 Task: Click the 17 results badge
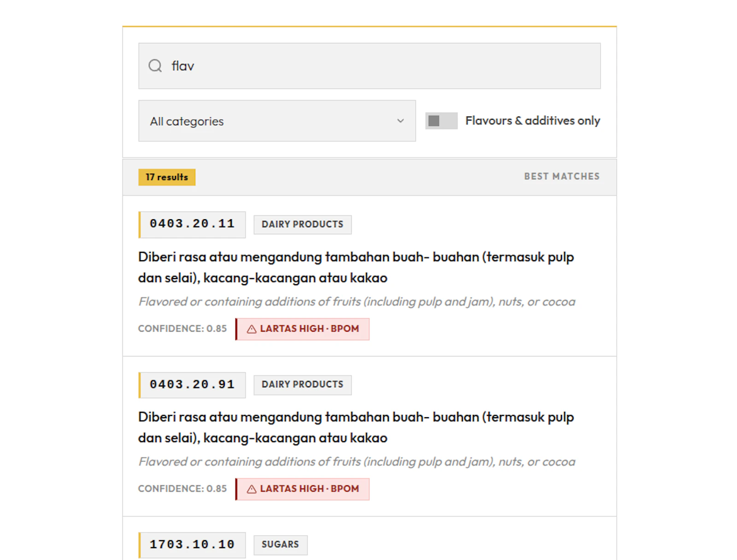click(x=167, y=177)
